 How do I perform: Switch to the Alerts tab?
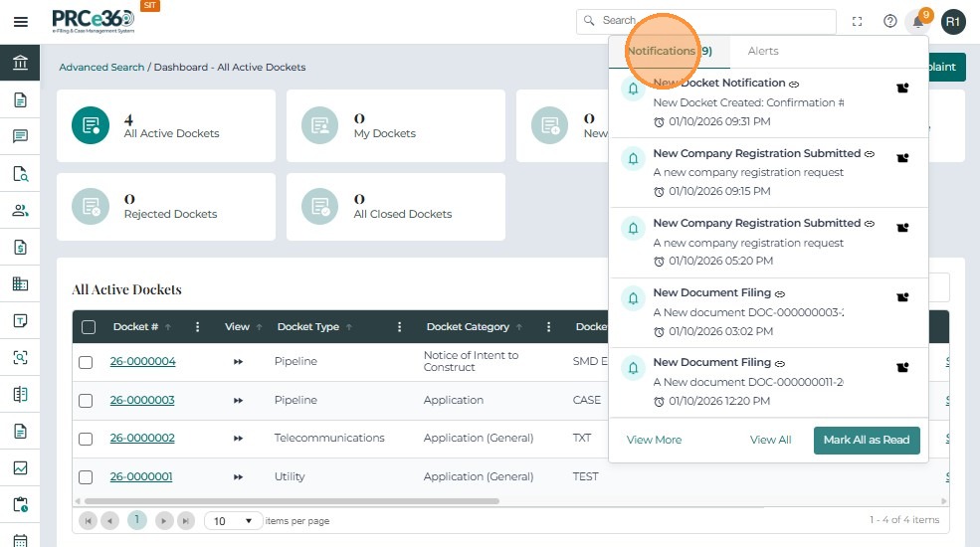763,51
